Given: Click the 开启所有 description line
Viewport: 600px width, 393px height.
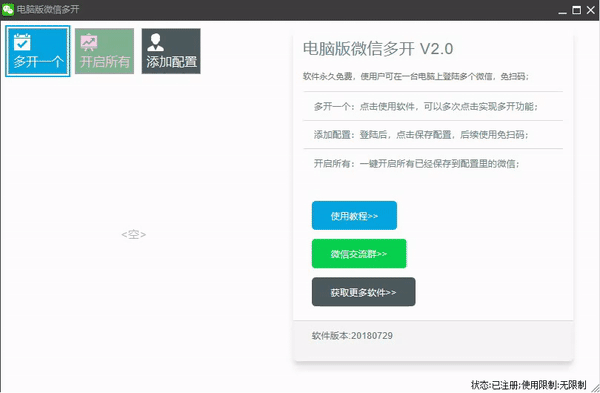Looking at the screenshot, I should pyautogui.click(x=417, y=164).
